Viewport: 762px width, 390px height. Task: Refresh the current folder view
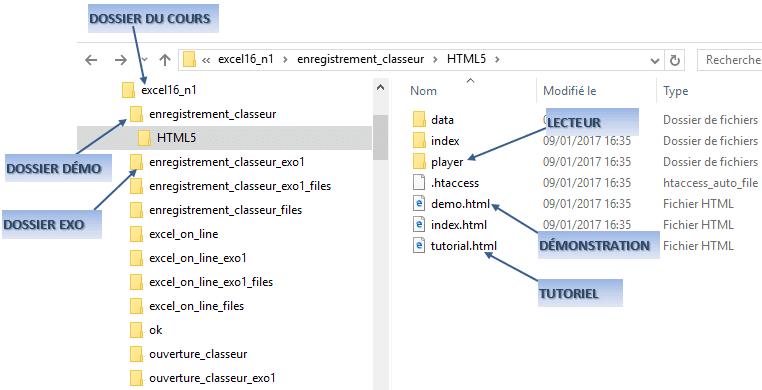click(674, 60)
